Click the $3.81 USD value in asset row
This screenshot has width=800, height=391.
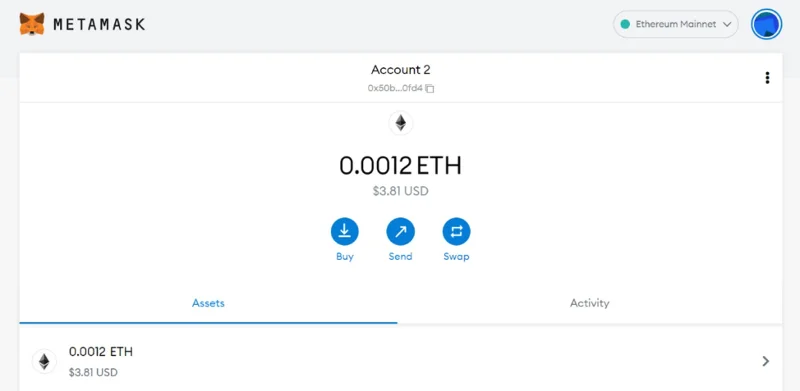point(93,373)
